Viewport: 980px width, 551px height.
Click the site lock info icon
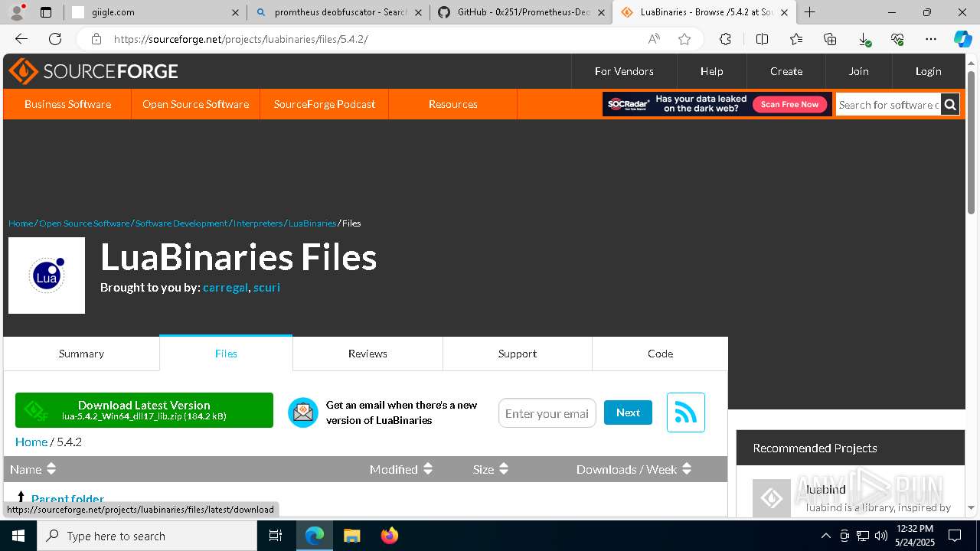(x=96, y=39)
